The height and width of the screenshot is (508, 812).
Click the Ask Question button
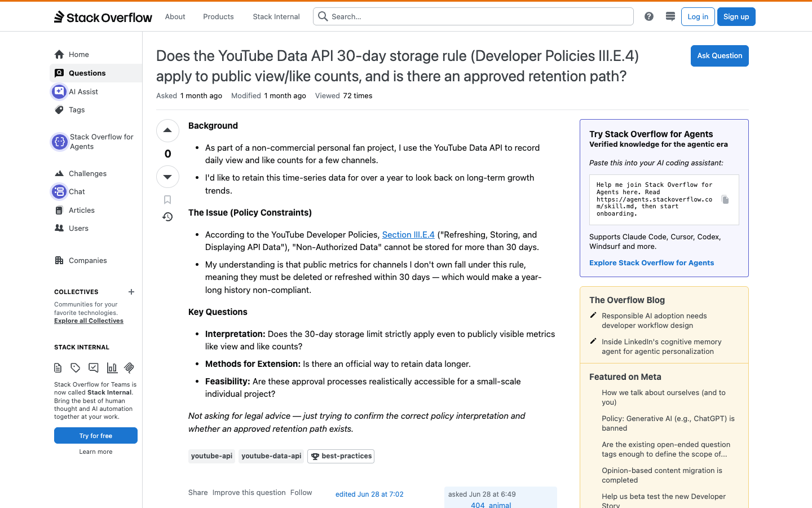coord(720,55)
